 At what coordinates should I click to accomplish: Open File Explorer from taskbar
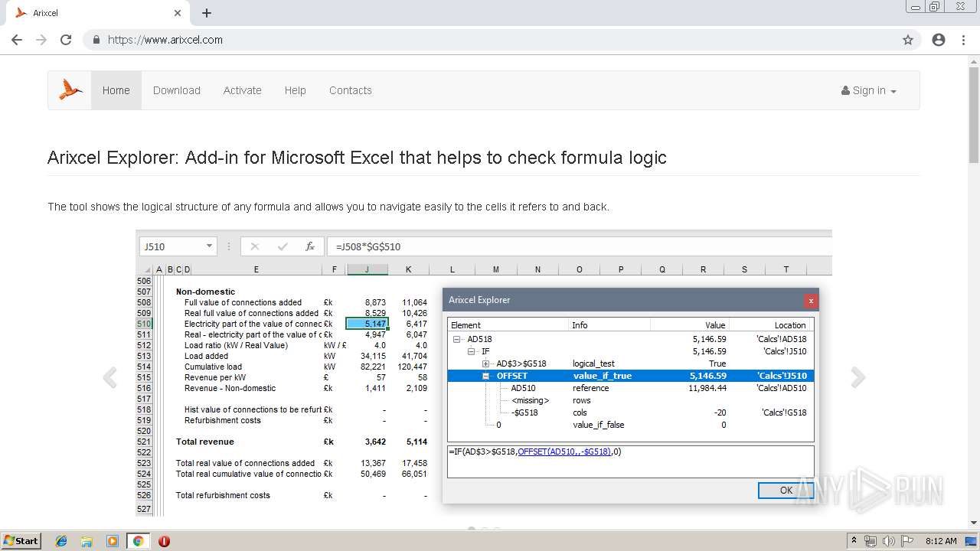(x=87, y=541)
